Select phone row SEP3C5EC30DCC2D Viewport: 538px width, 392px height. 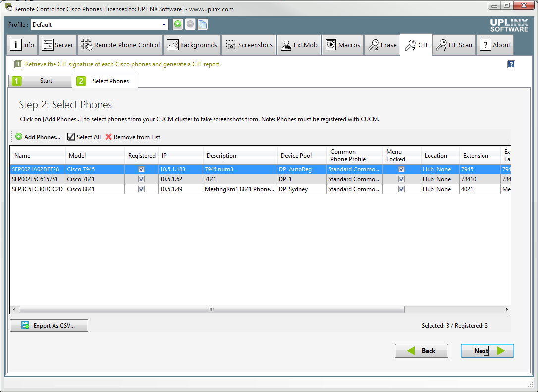[261, 189]
